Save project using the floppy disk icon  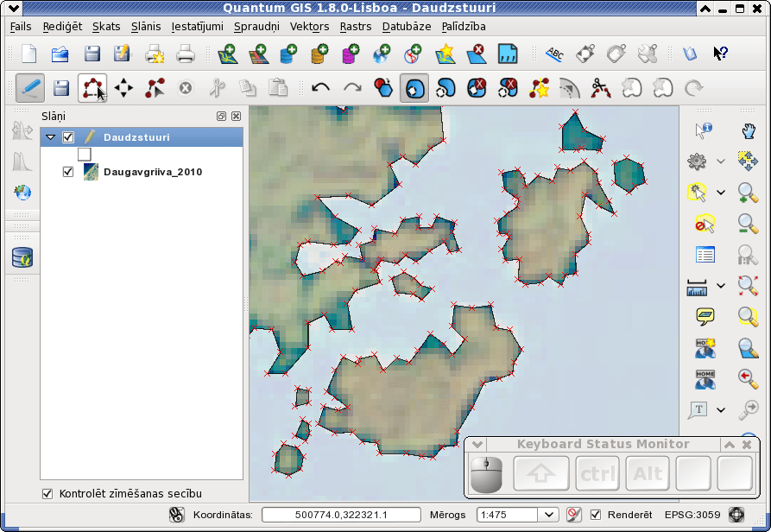pyautogui.click(x=92, y=54)
